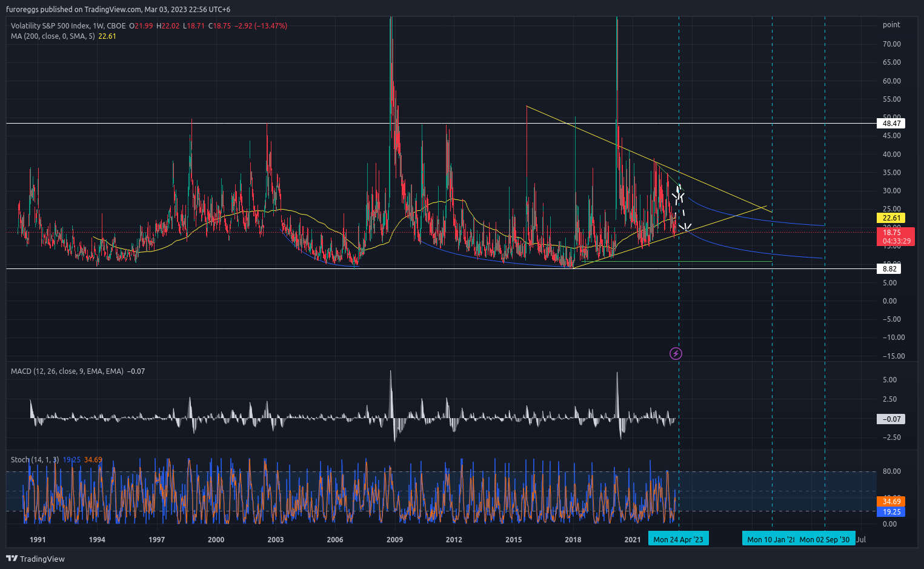Click the -2.50 MACD axis tick

click(891, 438)
